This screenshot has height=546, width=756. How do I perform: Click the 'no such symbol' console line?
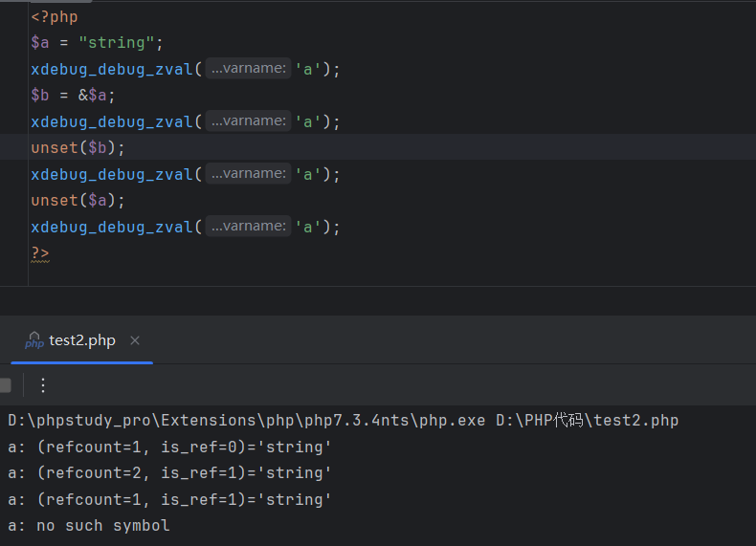tap(89, 526)
